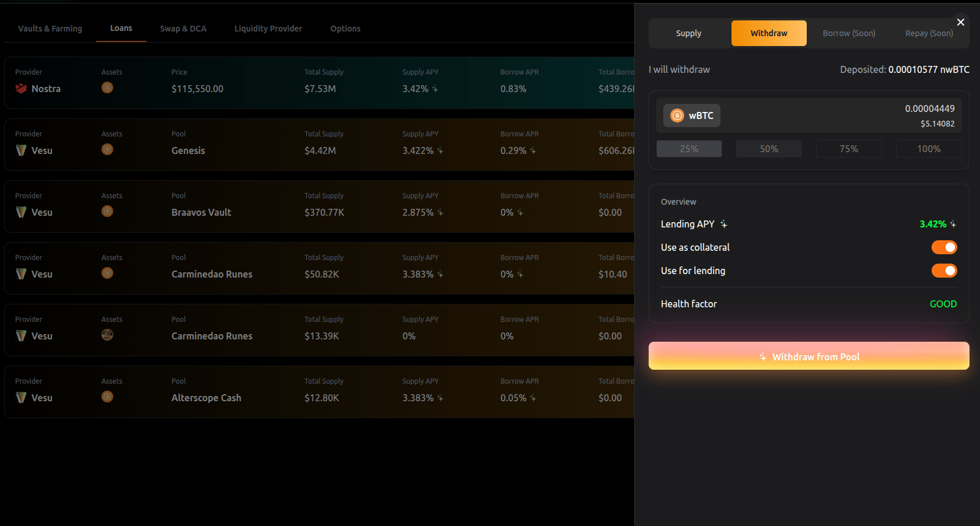The height and width of the screenshot is (526, 980).
Task: Click sparkle beside 0% APR in $50.82K row
Action: [520, 274]
